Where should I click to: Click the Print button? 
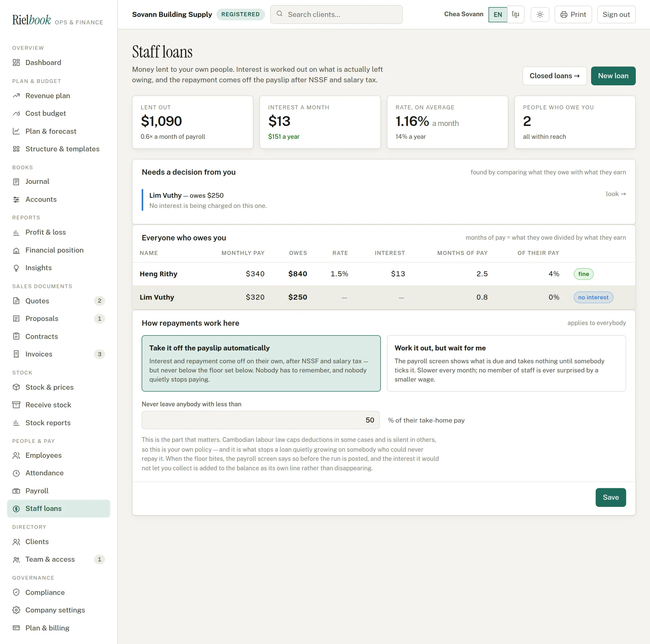click(573, 15)
